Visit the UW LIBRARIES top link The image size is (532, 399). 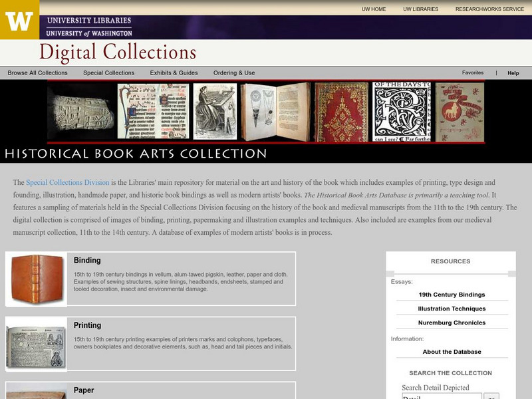[x=421, y=9]
